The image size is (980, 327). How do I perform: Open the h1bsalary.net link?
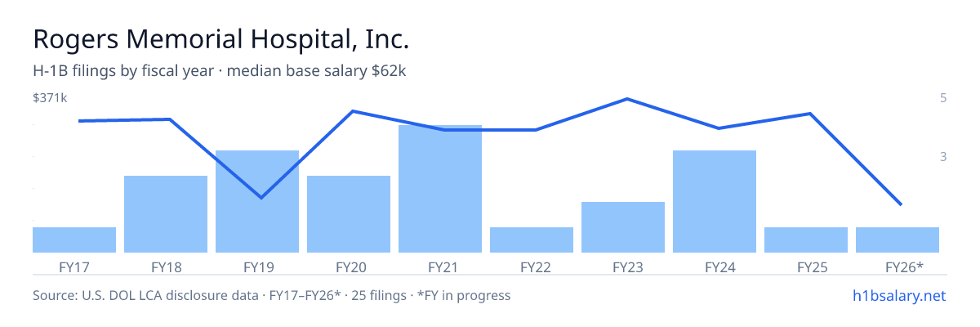898,295
